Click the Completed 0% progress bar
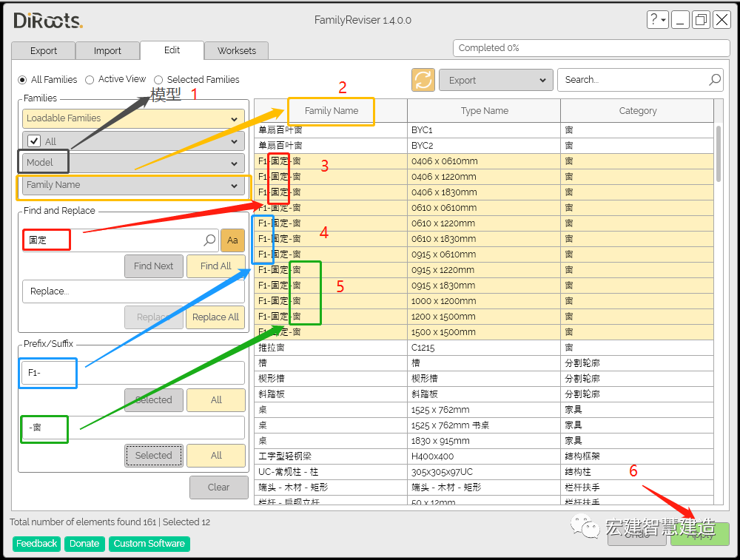The image size is (740, 560). [x=591, y=48]
